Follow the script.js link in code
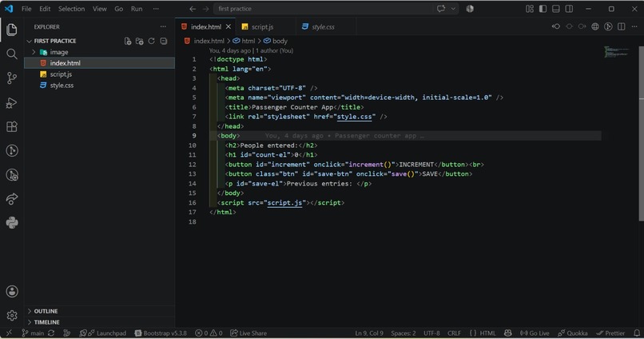Screen dimensions: 644x339 tap(284, 202)
